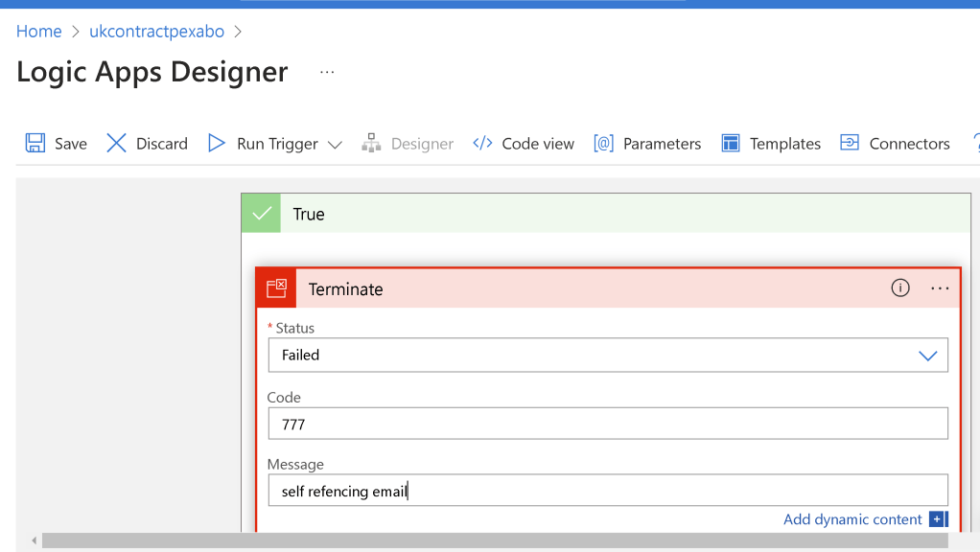Go to Home breadcrumb link
980x552 pixels.
tap(38, 32)
